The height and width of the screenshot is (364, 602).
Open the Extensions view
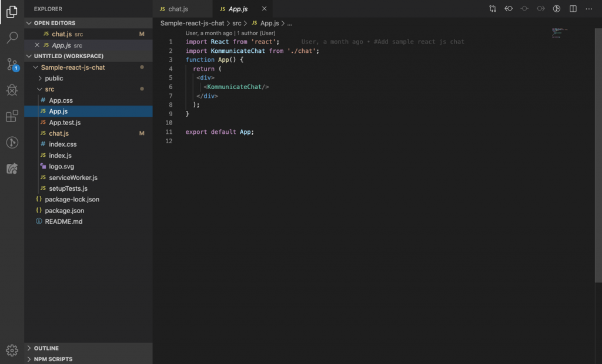(12, 116)
